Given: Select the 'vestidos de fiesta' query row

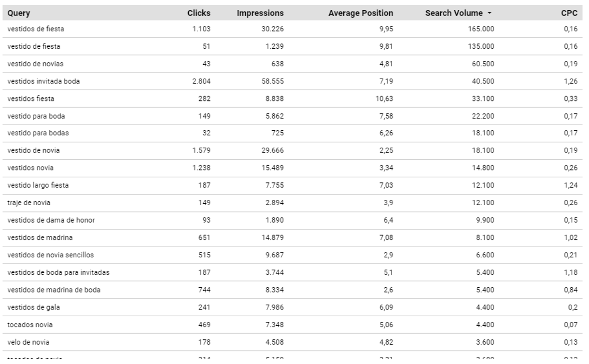Looking at the screenshot, I should click(x=36, y=29).
